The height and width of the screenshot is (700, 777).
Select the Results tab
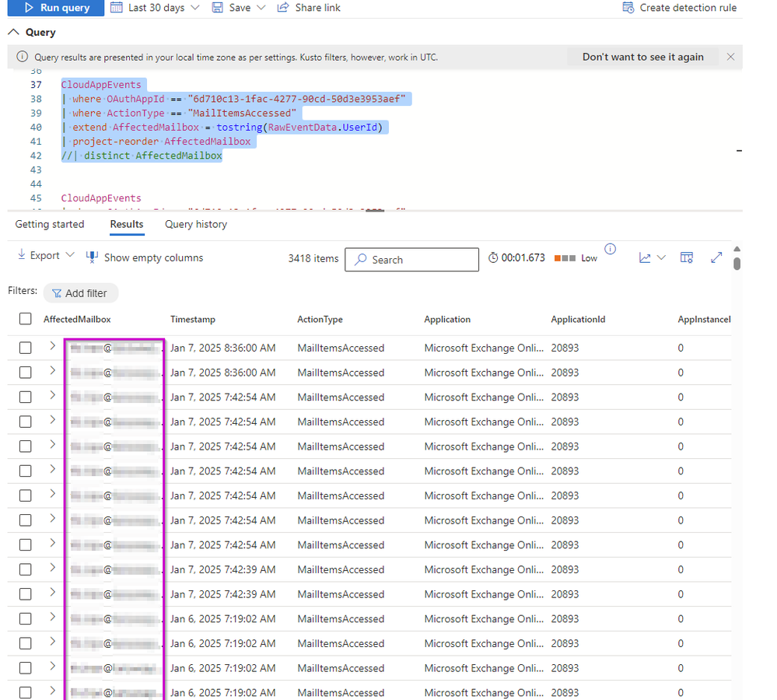click(x=127, y=224)
